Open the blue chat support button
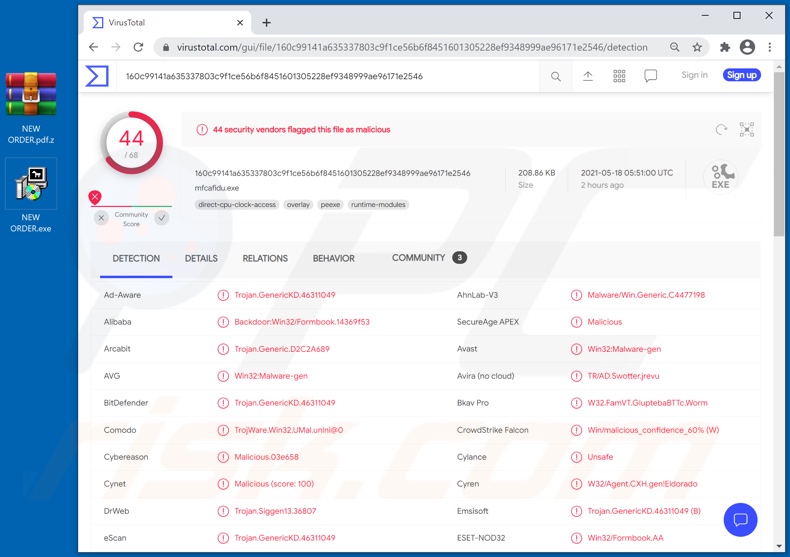 pos(740,520)
